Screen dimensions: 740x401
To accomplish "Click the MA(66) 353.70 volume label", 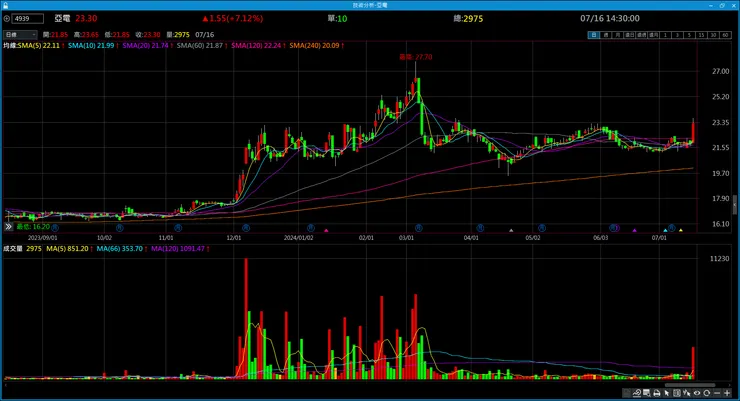I will (x=119, y=249).
